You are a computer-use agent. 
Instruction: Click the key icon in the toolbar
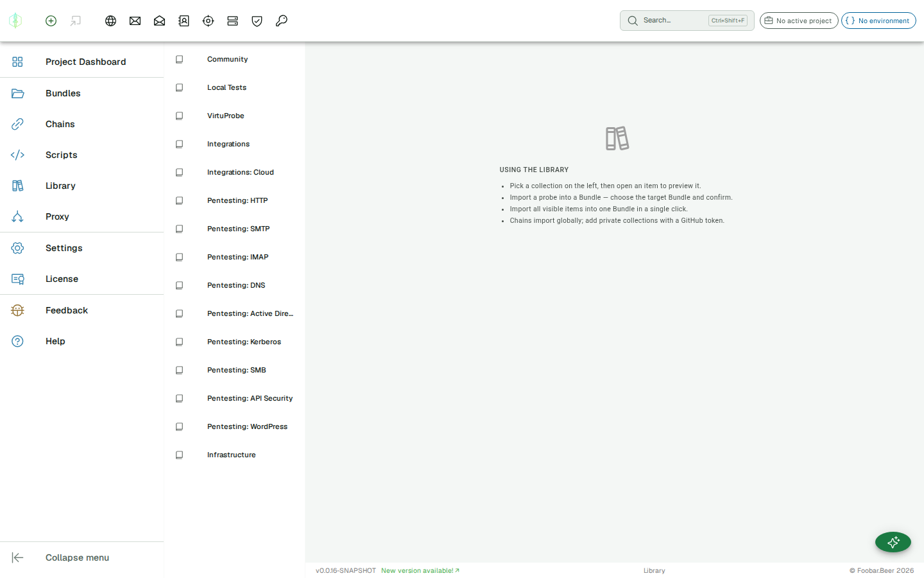(282, 21)
